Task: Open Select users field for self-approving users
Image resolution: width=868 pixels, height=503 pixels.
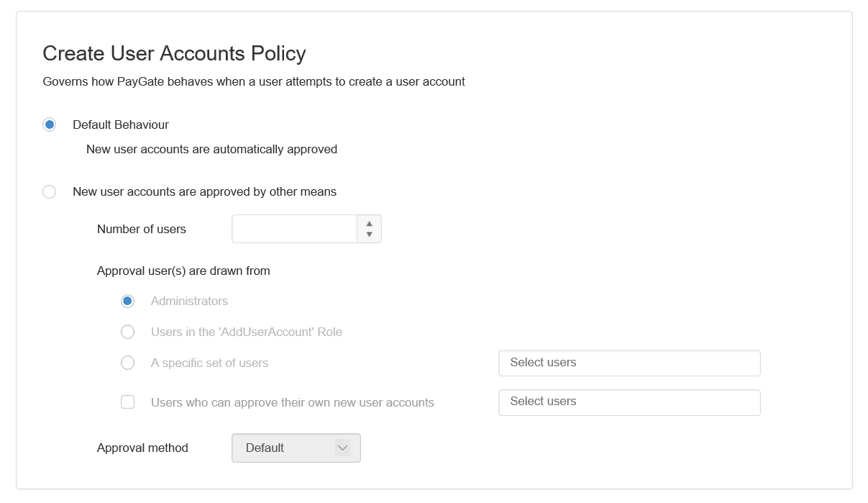Action: (629, 402)
